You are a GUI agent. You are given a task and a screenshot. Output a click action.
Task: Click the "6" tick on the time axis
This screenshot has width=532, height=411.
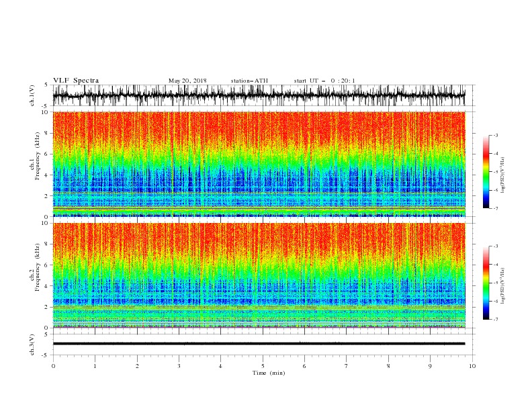[x=304, y=366]
